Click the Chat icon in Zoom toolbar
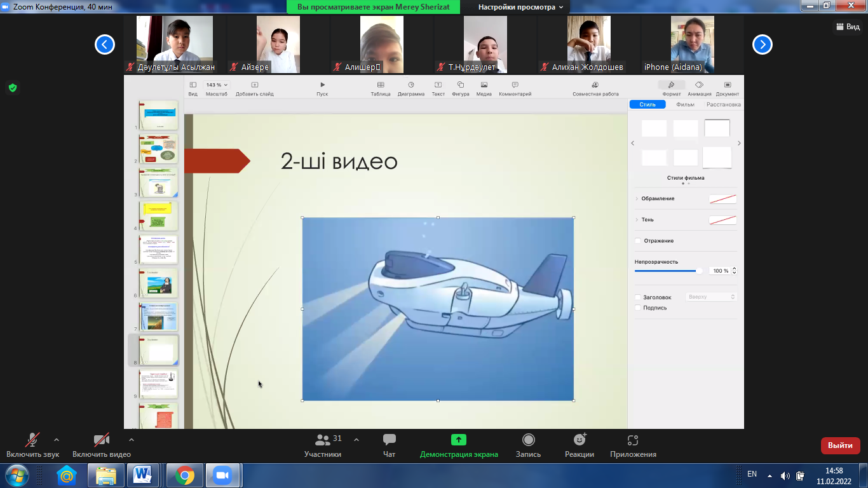The width and height of the screenshot is (868, 488). pyautogui.click(x=390, y=440)
